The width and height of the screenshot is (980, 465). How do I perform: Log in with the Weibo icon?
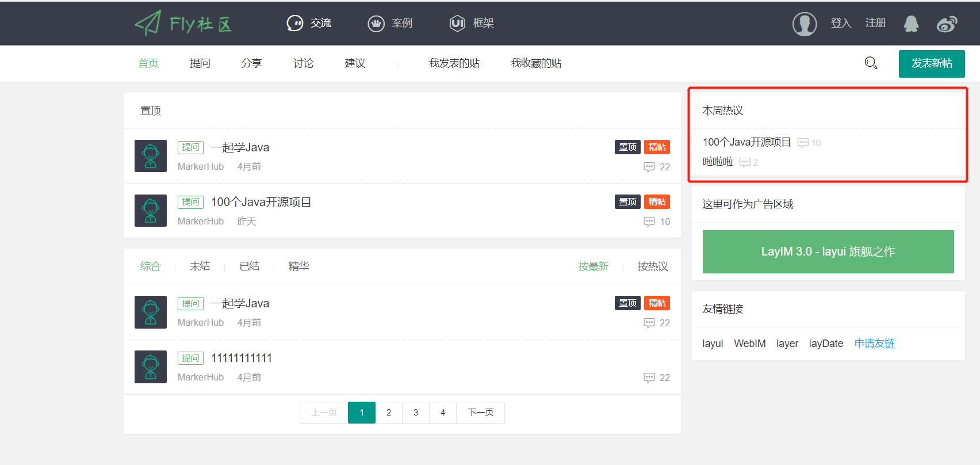pos(947,24)
